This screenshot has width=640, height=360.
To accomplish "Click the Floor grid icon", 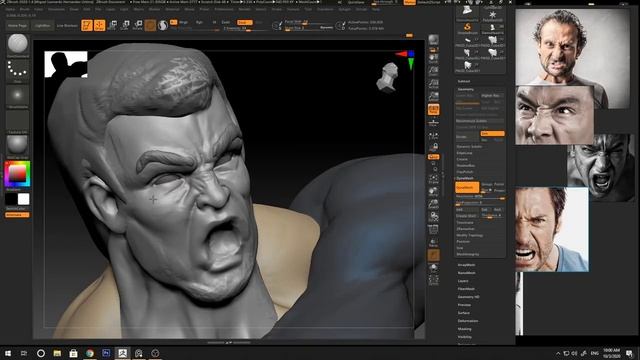I will [x=433, y=122].
